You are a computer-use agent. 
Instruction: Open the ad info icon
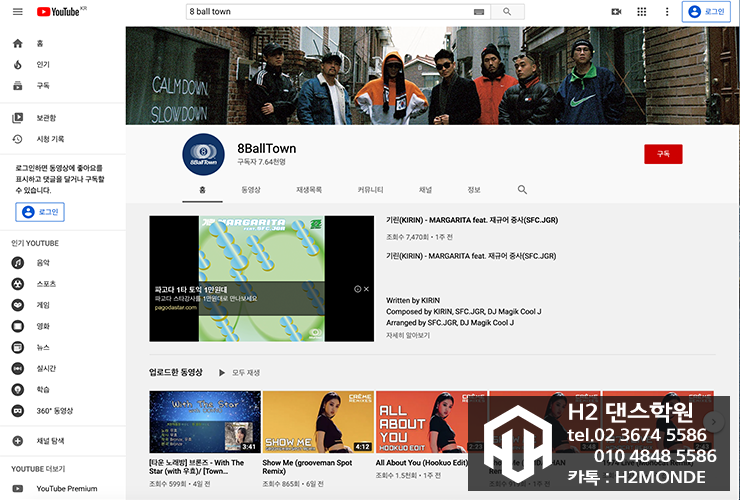click(357, 289)
